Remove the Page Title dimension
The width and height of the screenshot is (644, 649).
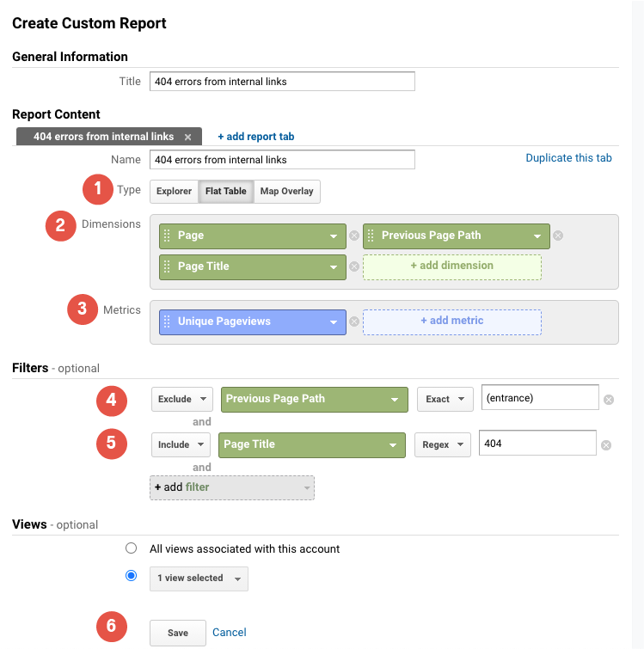click(353, 266)
